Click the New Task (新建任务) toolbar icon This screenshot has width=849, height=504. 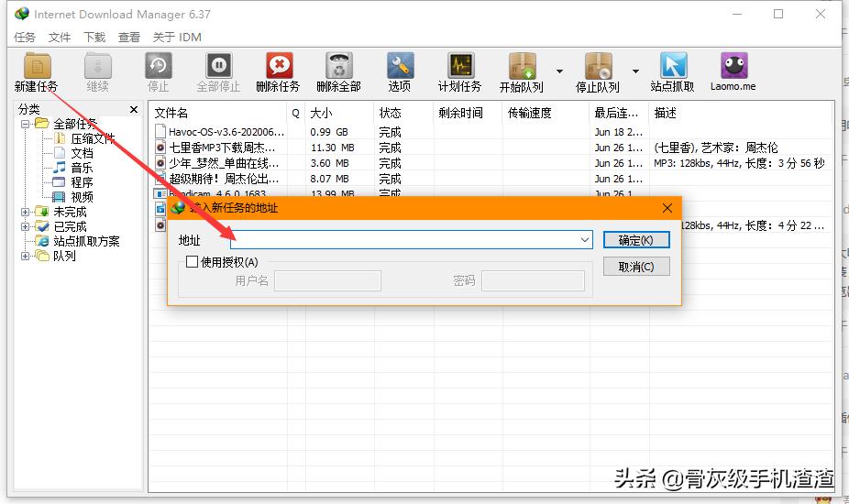click(x=37, y=66)
